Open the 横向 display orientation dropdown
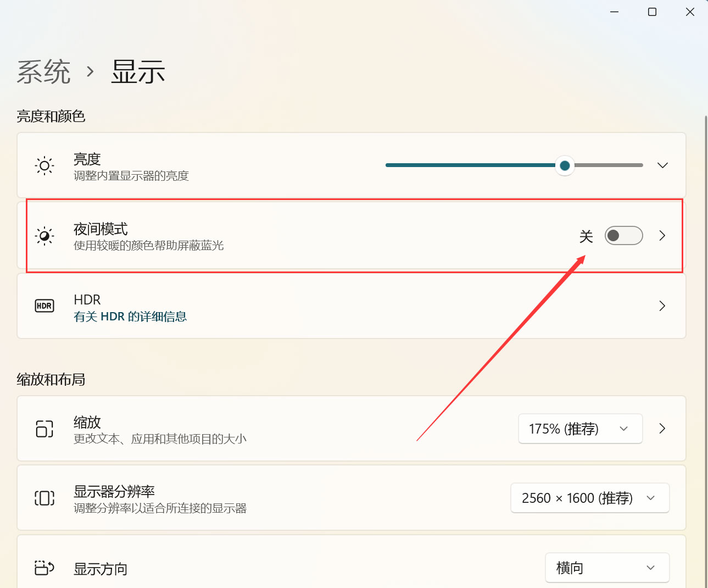The image size is (708, 588). (x=607, y=568)
